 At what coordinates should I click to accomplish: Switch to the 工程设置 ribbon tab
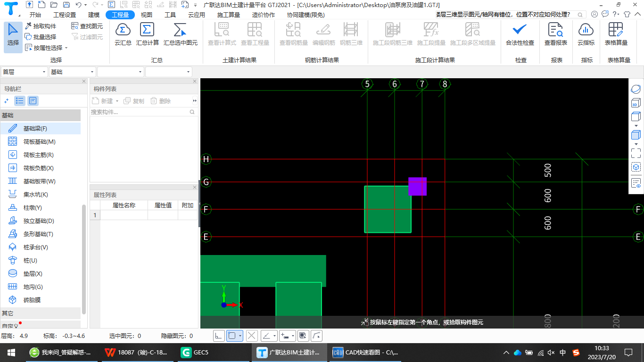click(x=65, y=15)
